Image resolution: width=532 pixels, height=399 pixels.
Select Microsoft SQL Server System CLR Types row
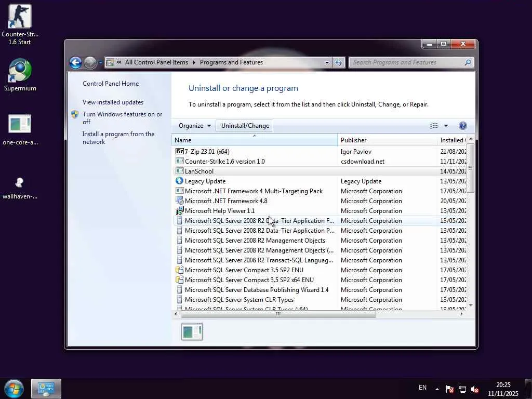click(x=320, y=300)
